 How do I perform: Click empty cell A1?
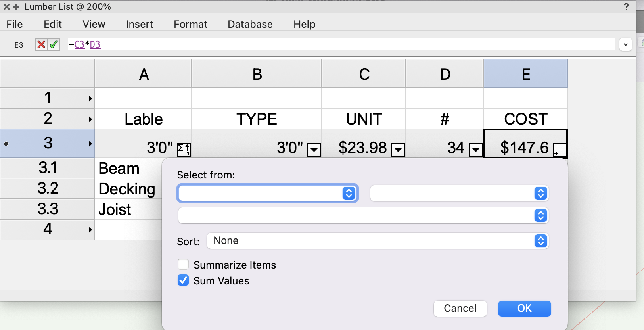coord(144,98)
